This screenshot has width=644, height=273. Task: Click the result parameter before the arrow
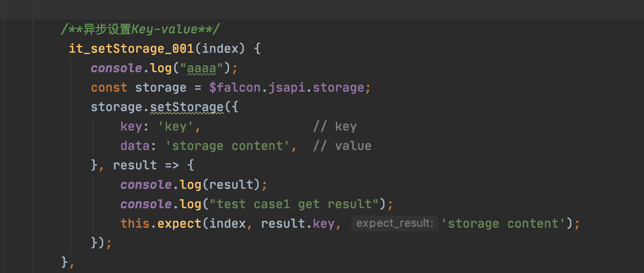click(x=135, y=166)
